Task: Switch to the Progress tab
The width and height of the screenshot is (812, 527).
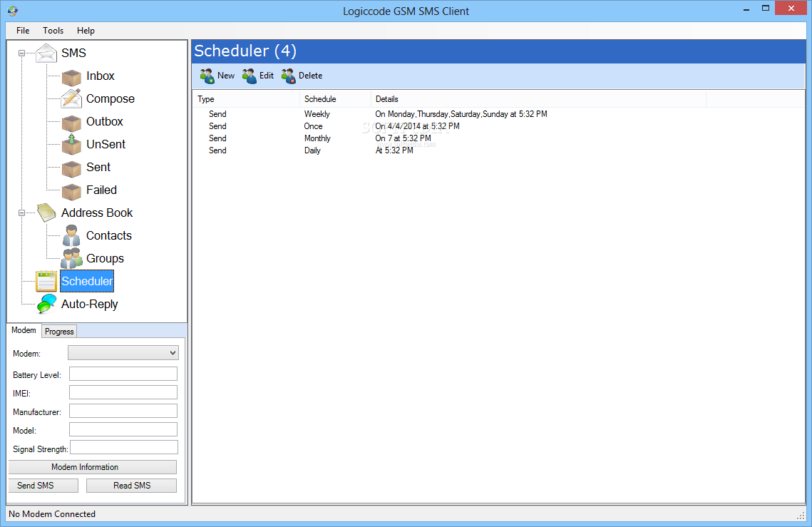Action: pos(59,332)
